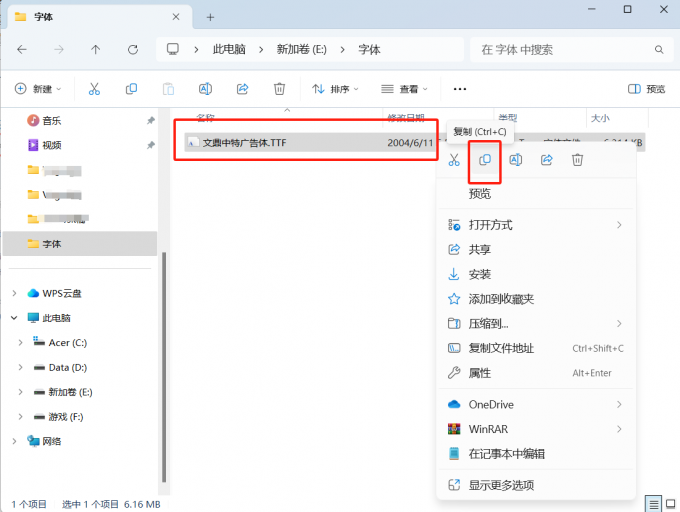The image size is (680, 512).
Task: Expand the Acer (C:) drive node
Action: [20, 342]
